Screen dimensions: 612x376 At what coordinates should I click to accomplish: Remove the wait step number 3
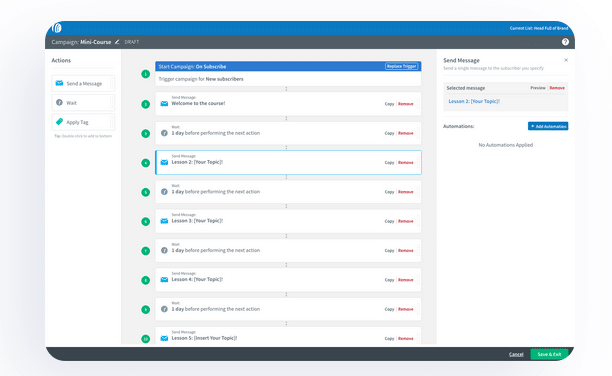point(406,133)
